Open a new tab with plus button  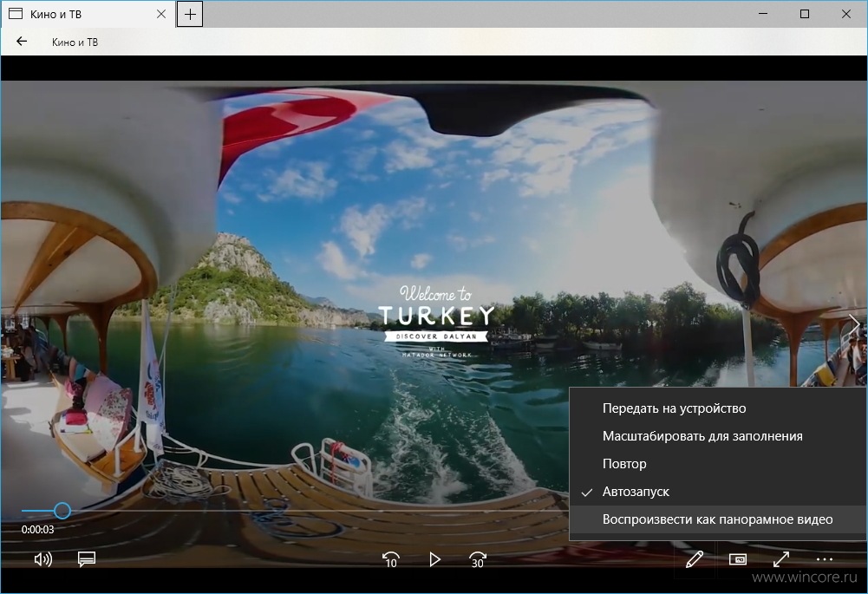pyautogui.click(x=190, y=15)
